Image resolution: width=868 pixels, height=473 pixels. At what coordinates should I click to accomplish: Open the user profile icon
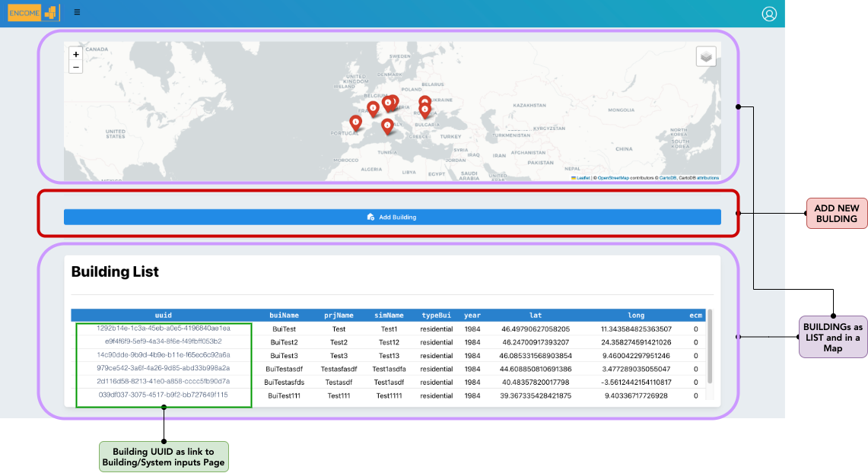769,14
